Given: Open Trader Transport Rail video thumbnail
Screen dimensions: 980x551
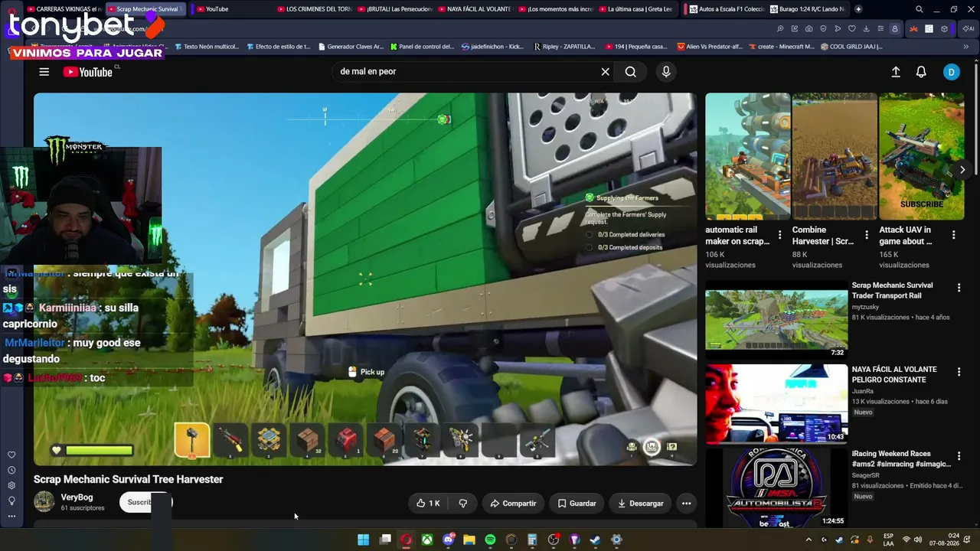Looking at the screenshot, I should point(776,320).
